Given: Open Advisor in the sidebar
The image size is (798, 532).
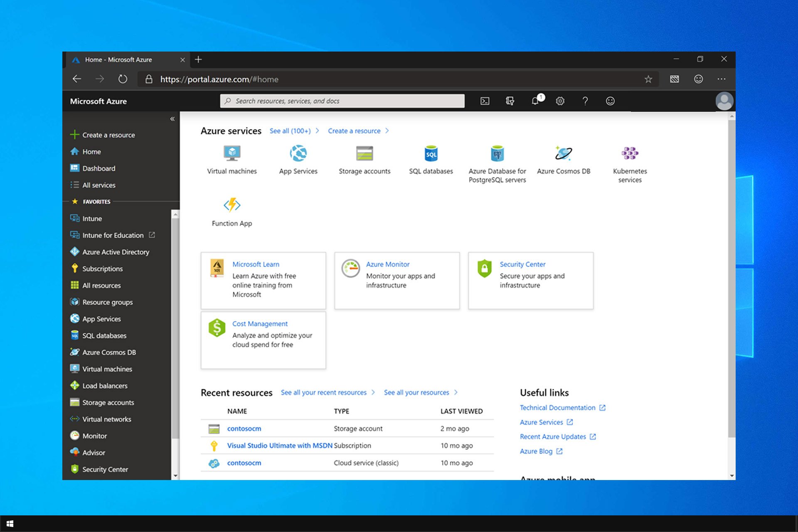Looking at the screenshot, I should (x=88, y=453).
